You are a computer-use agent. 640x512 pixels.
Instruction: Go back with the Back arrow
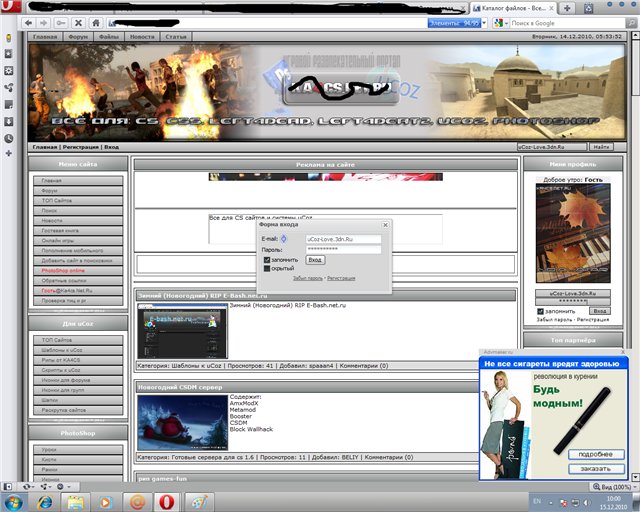tap(28, 23)
